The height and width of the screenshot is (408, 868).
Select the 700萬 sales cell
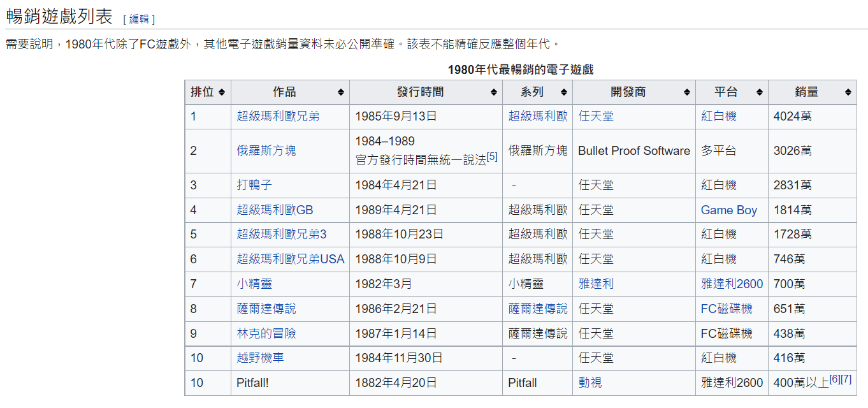812,284
